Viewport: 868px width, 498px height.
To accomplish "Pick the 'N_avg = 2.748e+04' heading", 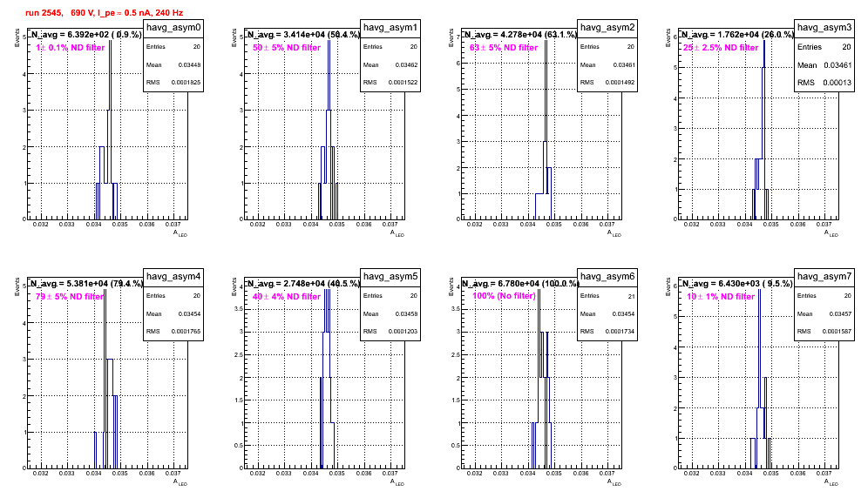I will 303,283.
